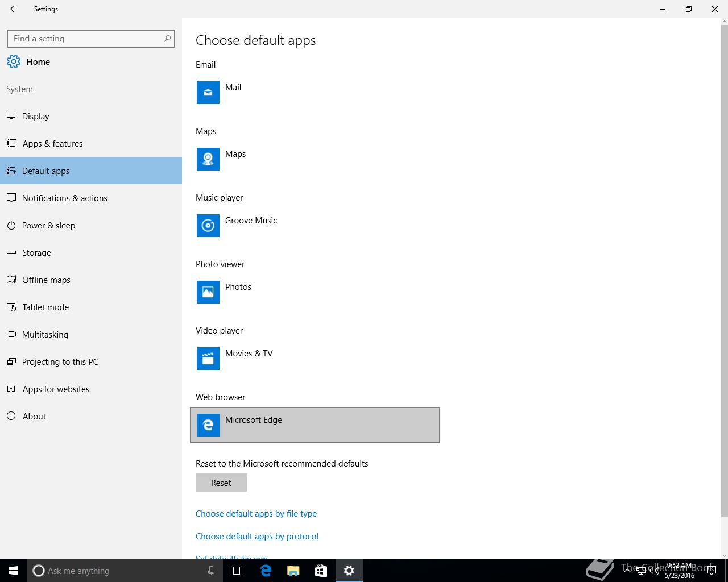The height and width of the screenshot is (582, 728).
Task: Change the Mail default email app
Action: [315, 93]
